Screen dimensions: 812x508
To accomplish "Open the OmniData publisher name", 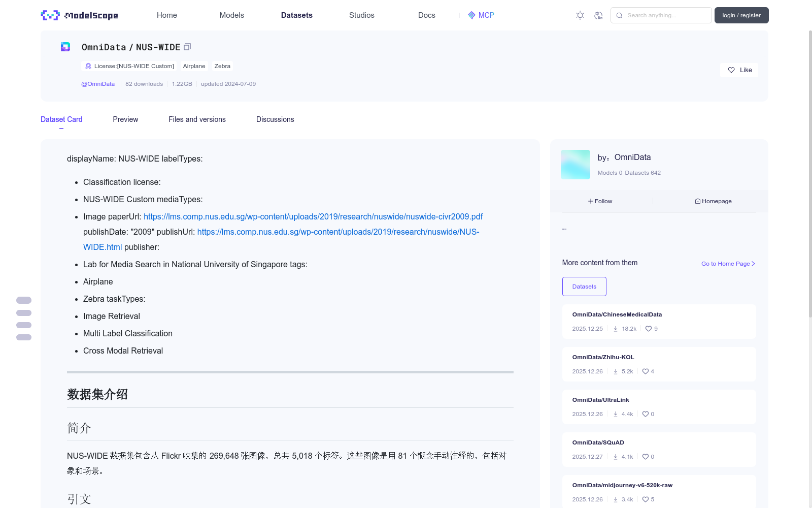I will 632,157.
